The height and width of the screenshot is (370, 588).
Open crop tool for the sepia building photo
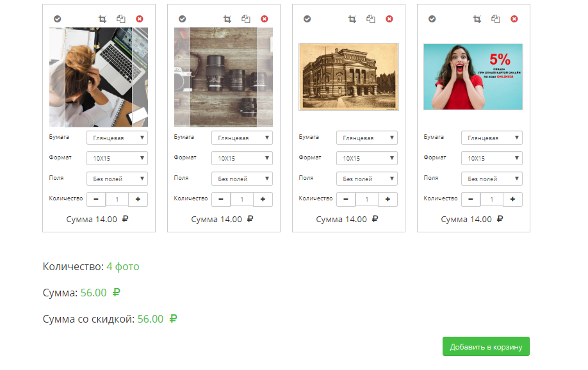pos(352,19)
